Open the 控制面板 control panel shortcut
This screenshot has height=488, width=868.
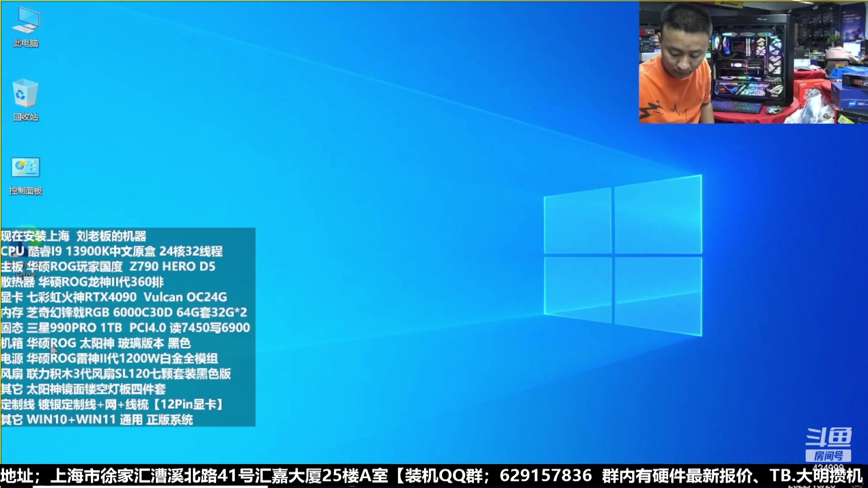[25, 176]
